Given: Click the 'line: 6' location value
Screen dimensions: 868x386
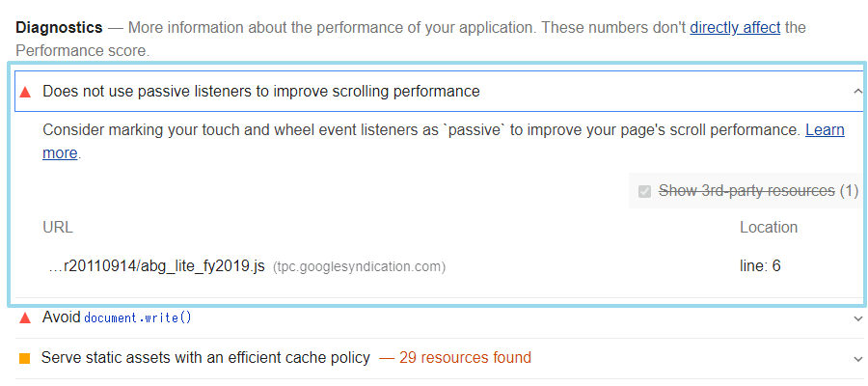Looking at the screenshot, I should tap(760, 266).
